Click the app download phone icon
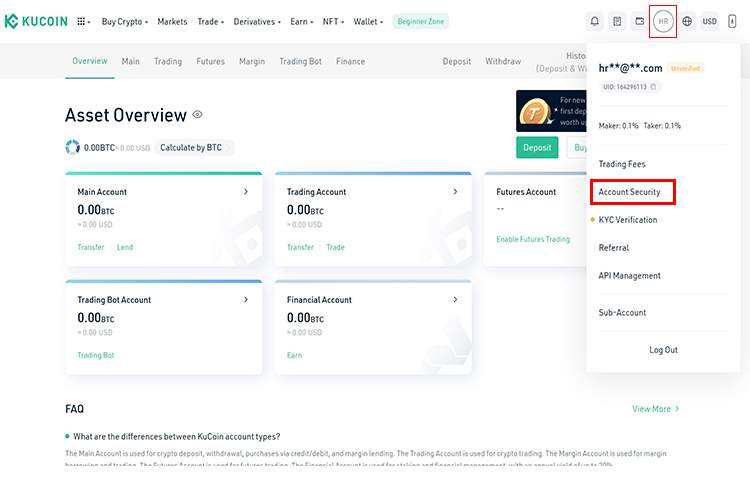This screenshot has height=500, width=750. [732, 21]
